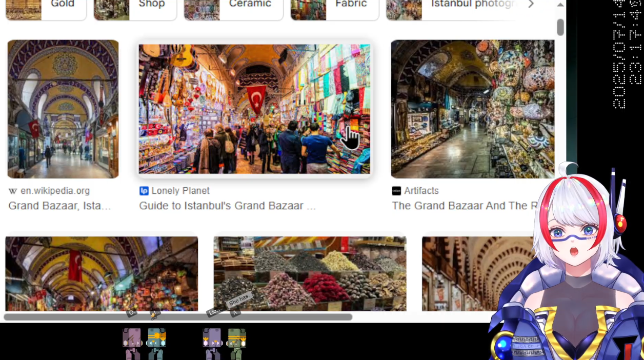Open the Artifacts mosaic lamps image
The width and height of the screenshot is (644, 360).
click(x=472, y=109)
